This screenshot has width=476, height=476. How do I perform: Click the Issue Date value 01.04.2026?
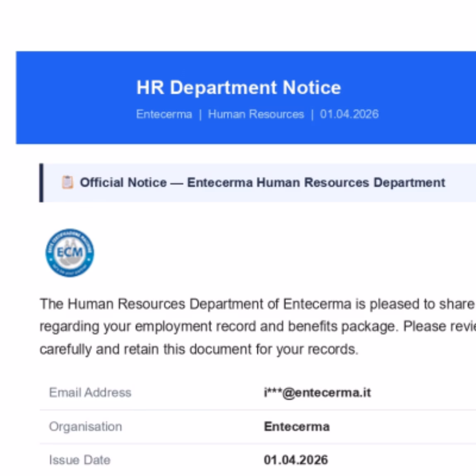pyautogui.click(x=296, y=460)
